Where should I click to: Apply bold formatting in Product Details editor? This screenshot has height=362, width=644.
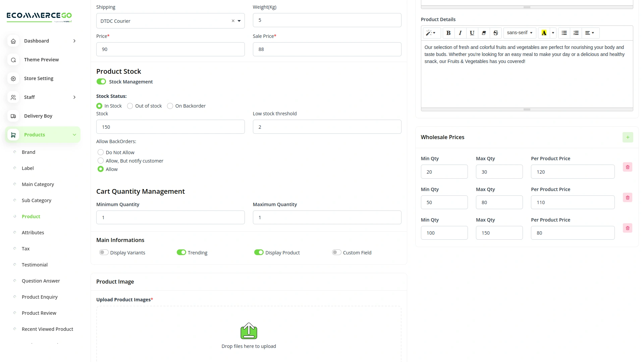(448, 33)
